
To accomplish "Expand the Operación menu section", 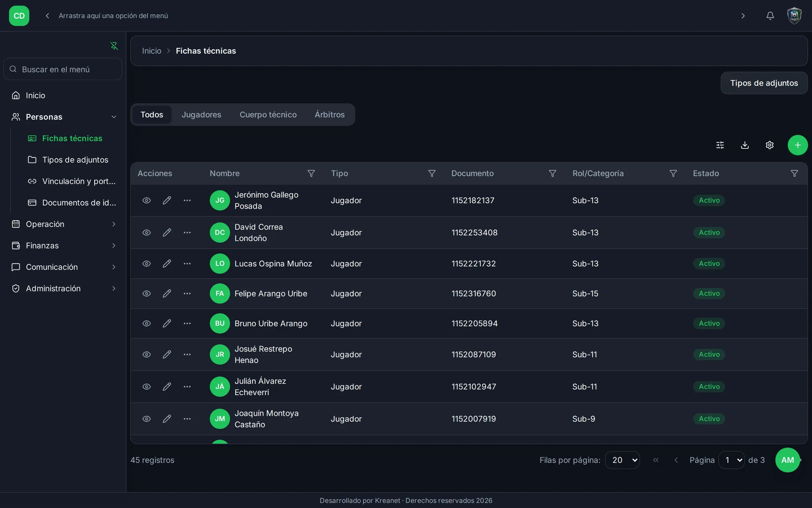I will [64, 224].
